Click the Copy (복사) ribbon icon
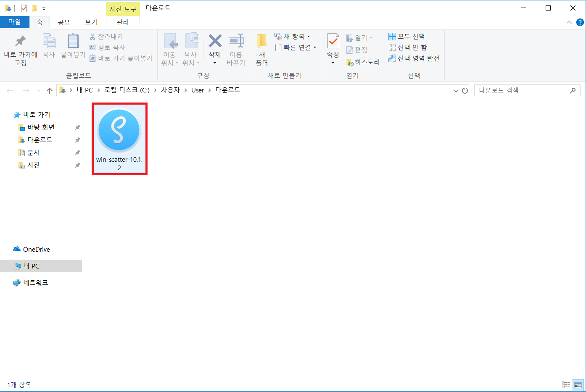The height and width of the screenshot is (392, 586). tap(49, 41)
